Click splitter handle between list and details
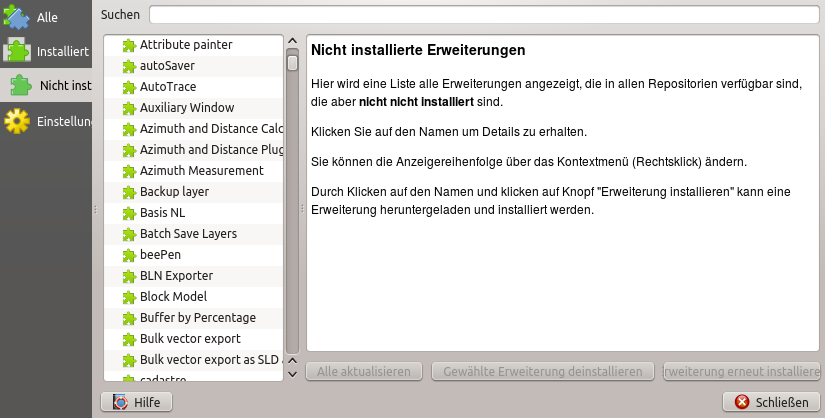 coord(302,209)
